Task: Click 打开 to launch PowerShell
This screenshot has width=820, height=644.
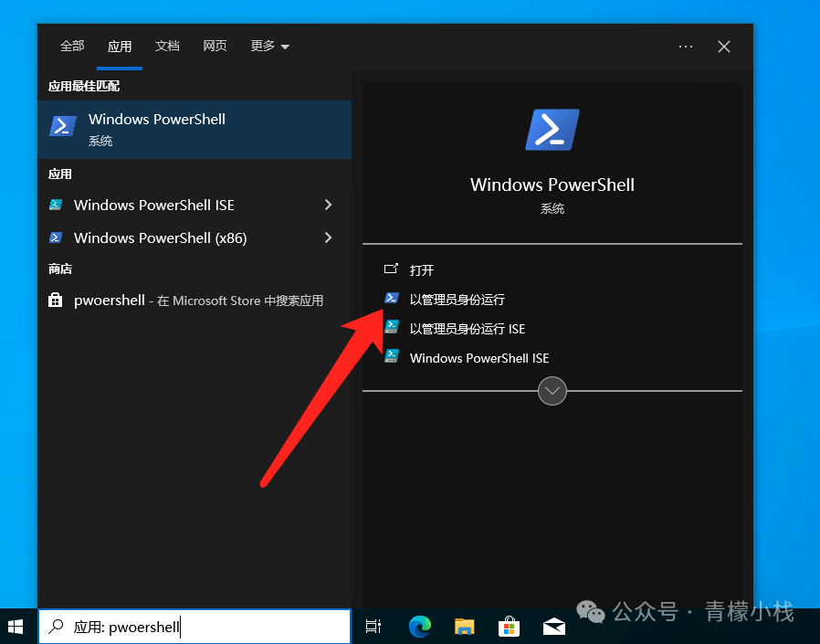Action: point(421,270)
